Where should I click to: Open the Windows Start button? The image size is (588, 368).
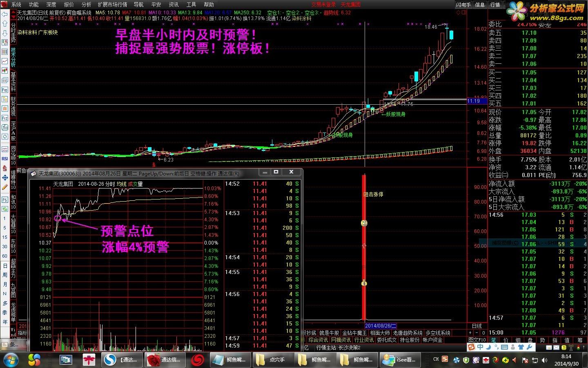click(x=11, y=360)
